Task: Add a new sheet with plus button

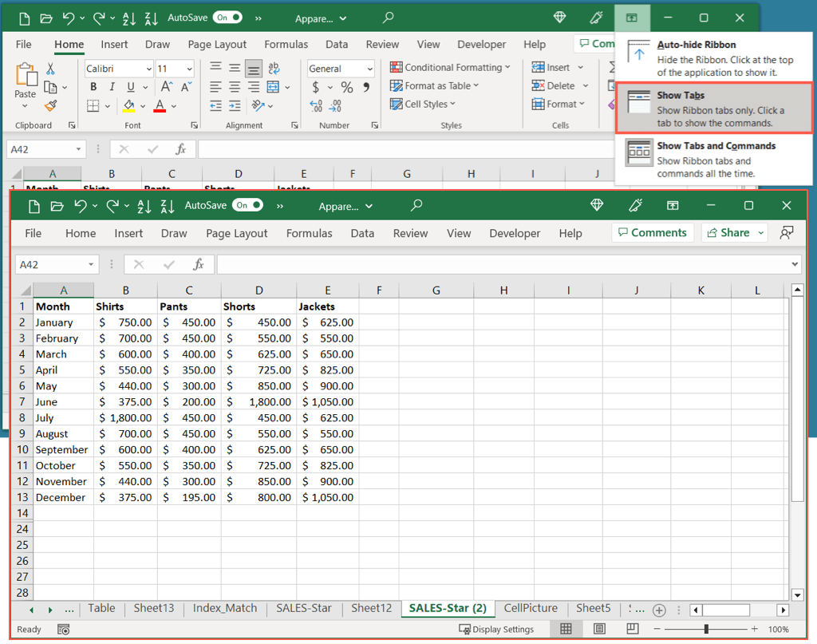Action: 659,610
